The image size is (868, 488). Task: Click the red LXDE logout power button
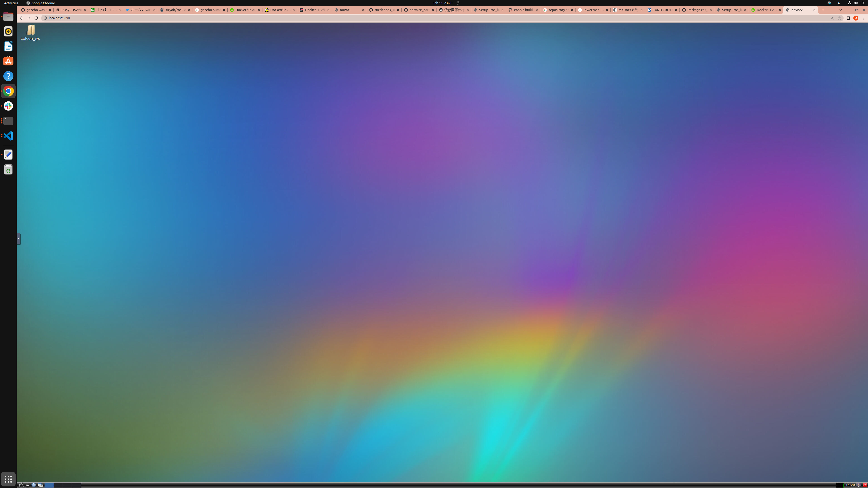865,485
